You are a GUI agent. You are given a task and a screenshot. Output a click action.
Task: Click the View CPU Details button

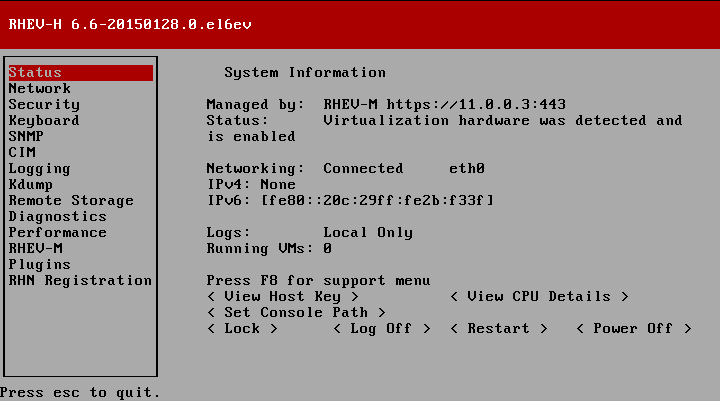point(539,297)
